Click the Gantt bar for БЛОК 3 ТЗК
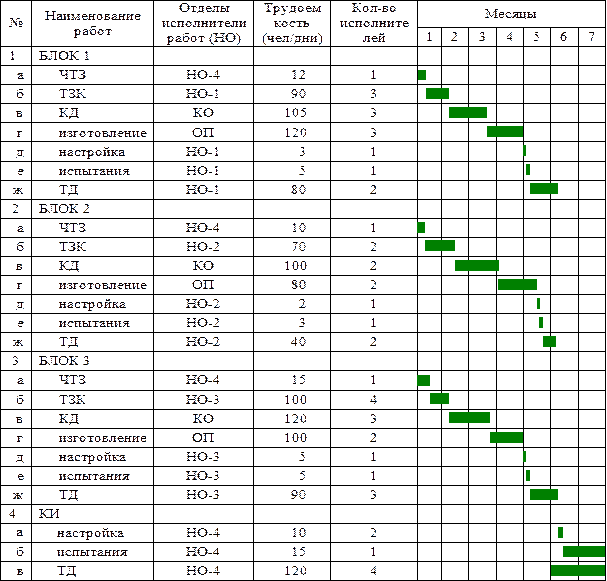The image size is (607, 581). (x=440, y=399)
